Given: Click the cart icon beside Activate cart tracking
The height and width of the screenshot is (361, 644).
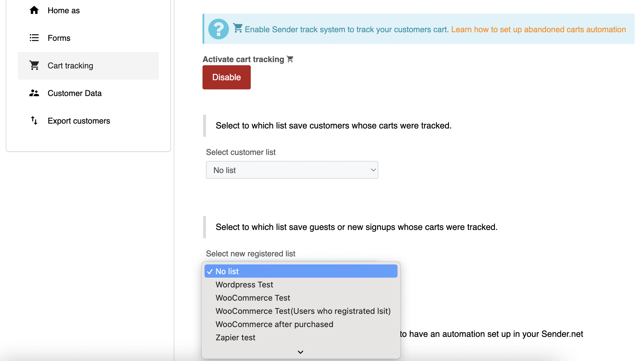Looking at the screenshot, I should pos(290,59).
